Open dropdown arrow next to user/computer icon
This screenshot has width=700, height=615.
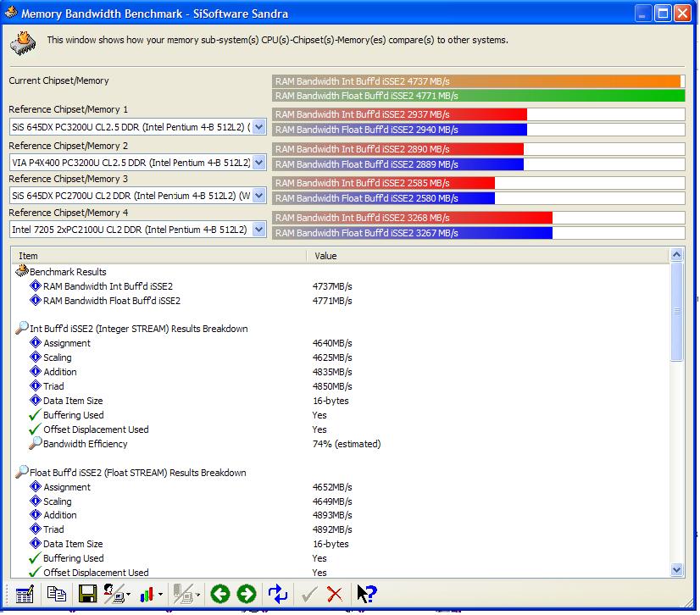click(129, 595)
